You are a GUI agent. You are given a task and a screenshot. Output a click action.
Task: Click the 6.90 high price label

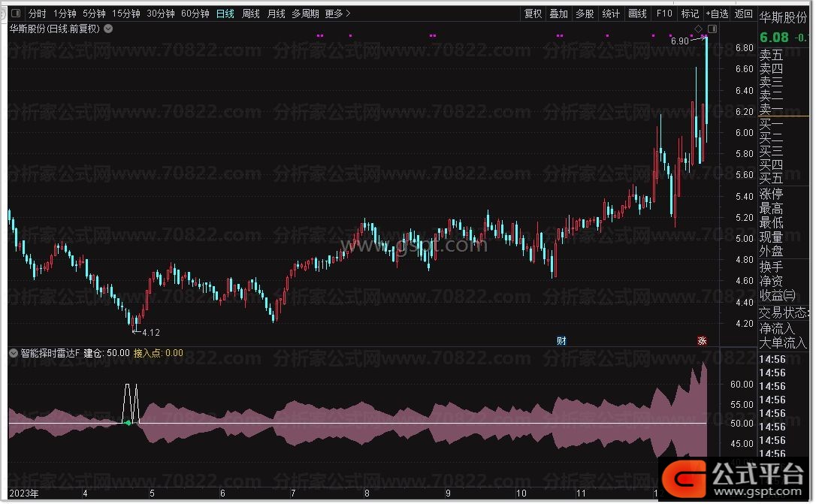click(x=680, y=41)
